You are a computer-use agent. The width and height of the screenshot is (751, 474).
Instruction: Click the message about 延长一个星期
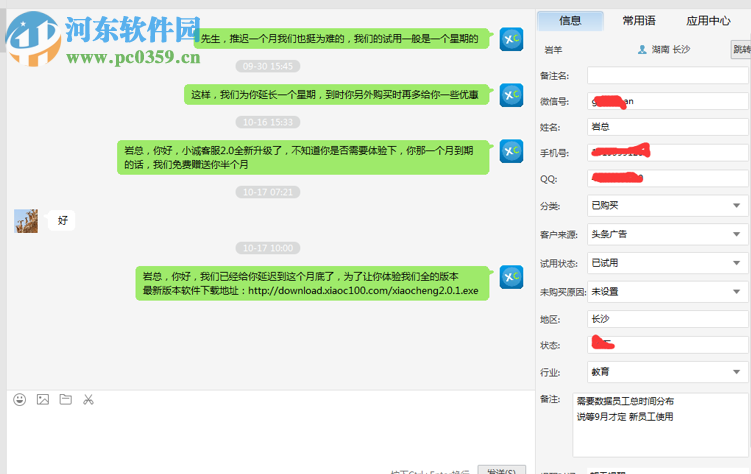click(x=337, y=95)
